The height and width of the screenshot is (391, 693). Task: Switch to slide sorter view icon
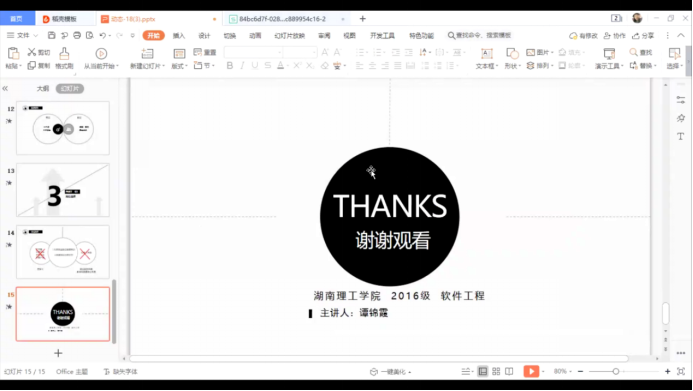pos(496,372)
